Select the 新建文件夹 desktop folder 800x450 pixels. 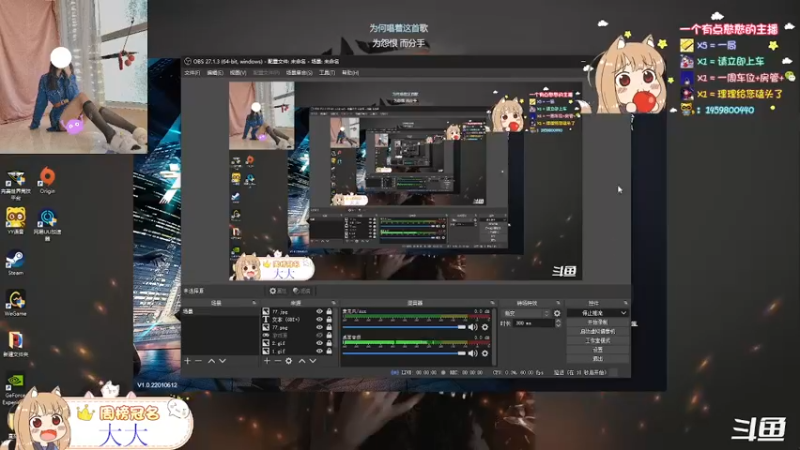click(x=15, y=344)
